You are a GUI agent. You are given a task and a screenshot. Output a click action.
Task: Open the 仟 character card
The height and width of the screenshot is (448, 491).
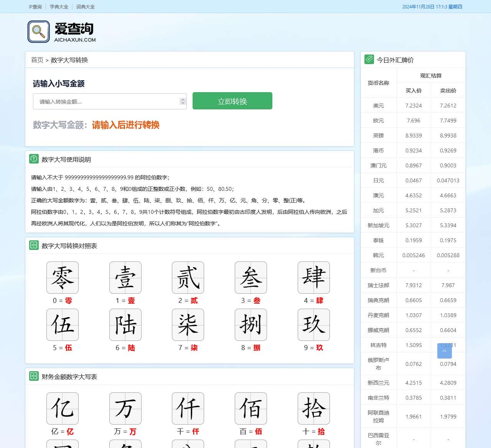click(x=188, y=408)
